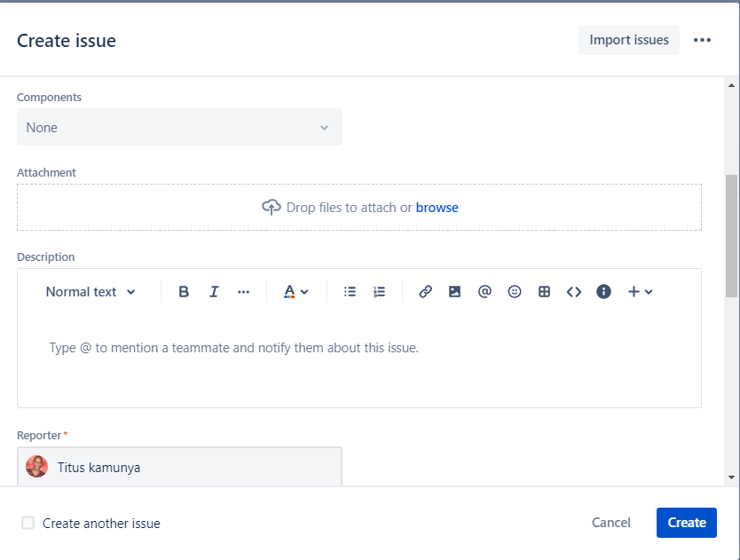The image size is (740, 560).
Task: Add a link to the description
Action: (425, 292)
